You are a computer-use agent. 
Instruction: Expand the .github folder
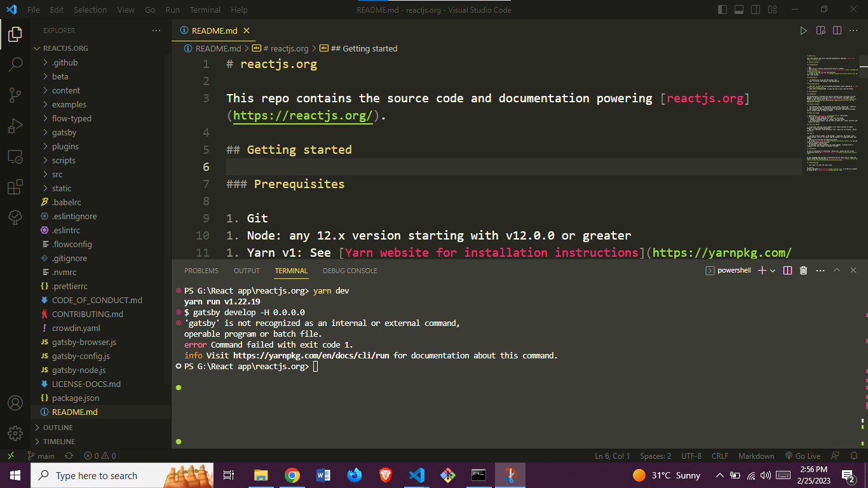coord(101,62)
